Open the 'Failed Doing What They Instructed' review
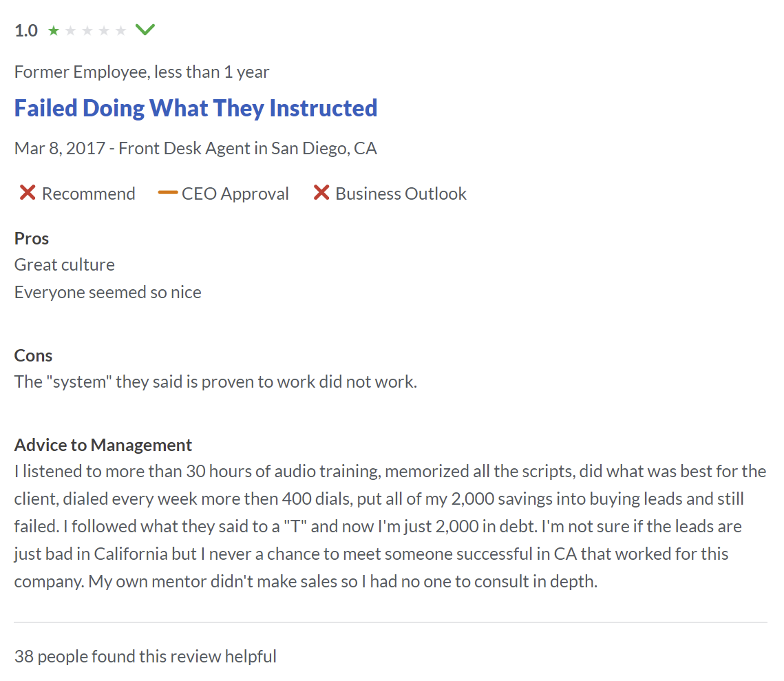This screenshot has width=784, height=681. 195,109
